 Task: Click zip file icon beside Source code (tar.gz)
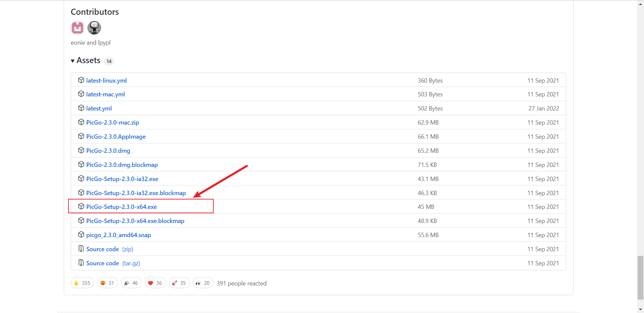pos(81,263)
